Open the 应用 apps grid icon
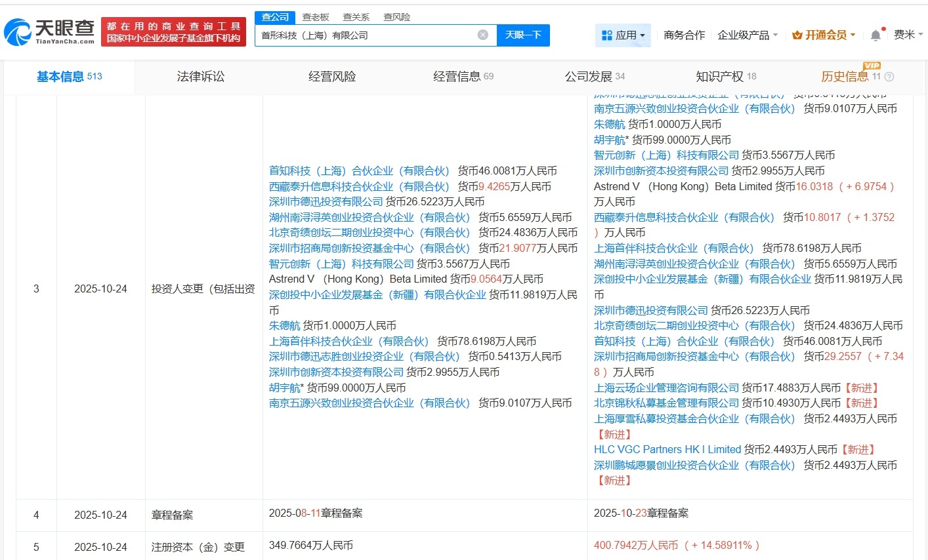Viewport: 928px width, 560px height. 607,35
